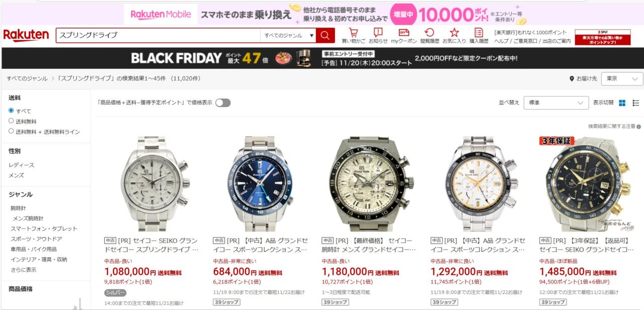Switch to grid view display icon

[x=622, y=103]
